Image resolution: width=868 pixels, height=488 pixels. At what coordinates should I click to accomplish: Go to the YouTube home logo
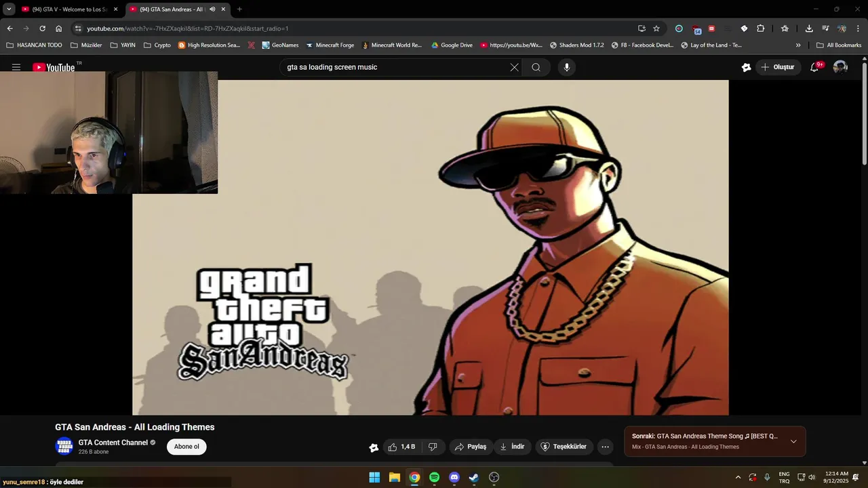click(54, 67)
